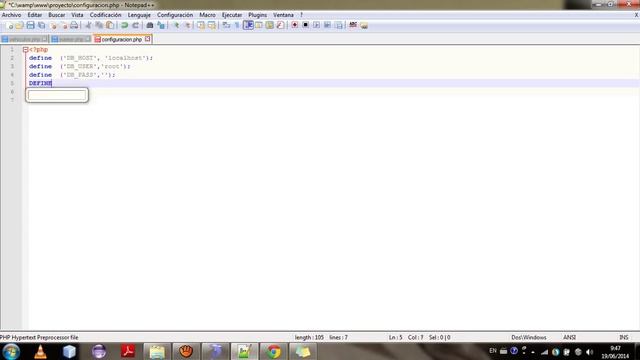Save the file with the Save icon

(30, 25)
